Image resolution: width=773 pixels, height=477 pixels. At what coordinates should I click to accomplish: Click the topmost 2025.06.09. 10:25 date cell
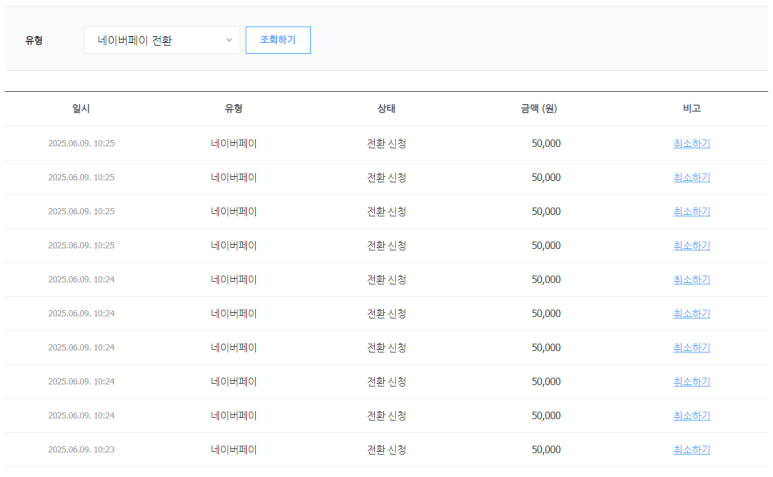(x=81, y=143)
